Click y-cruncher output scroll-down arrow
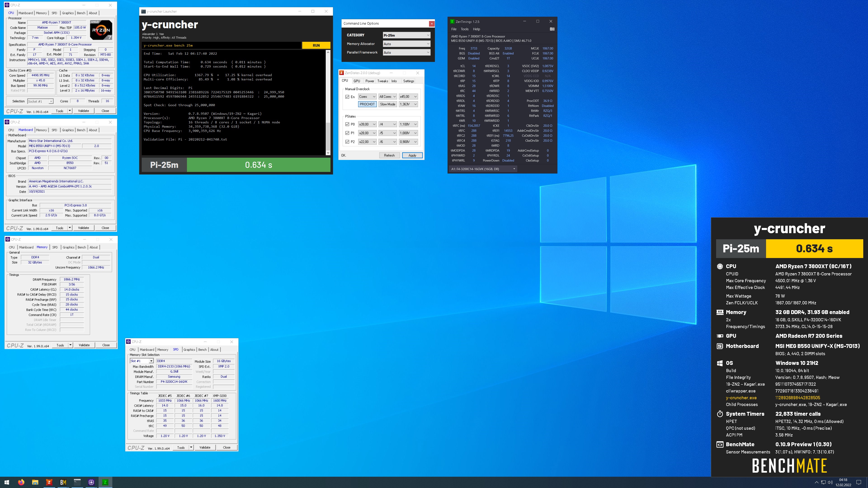868x488 pixels. click(x=328, y=153)
